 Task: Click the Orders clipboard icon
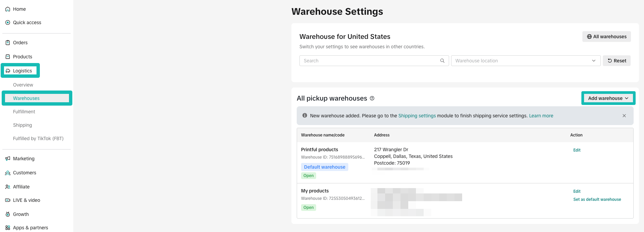coord(8,43)
